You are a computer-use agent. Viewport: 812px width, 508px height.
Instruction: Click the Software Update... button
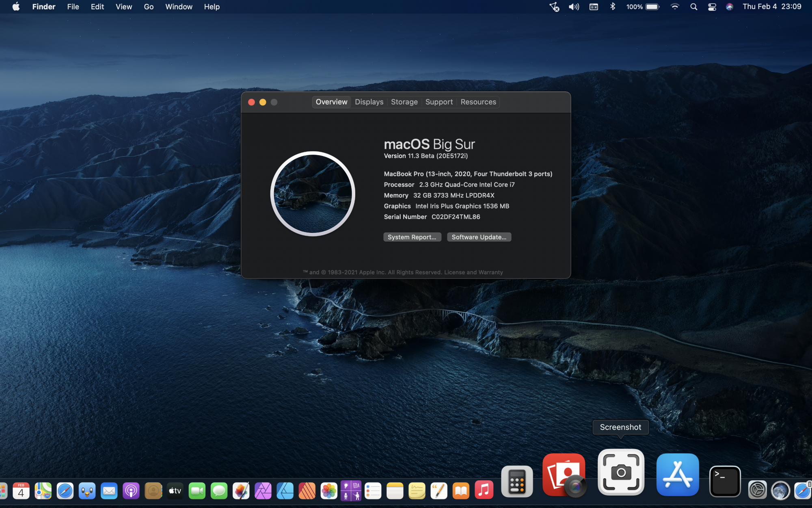click(479, 237)
